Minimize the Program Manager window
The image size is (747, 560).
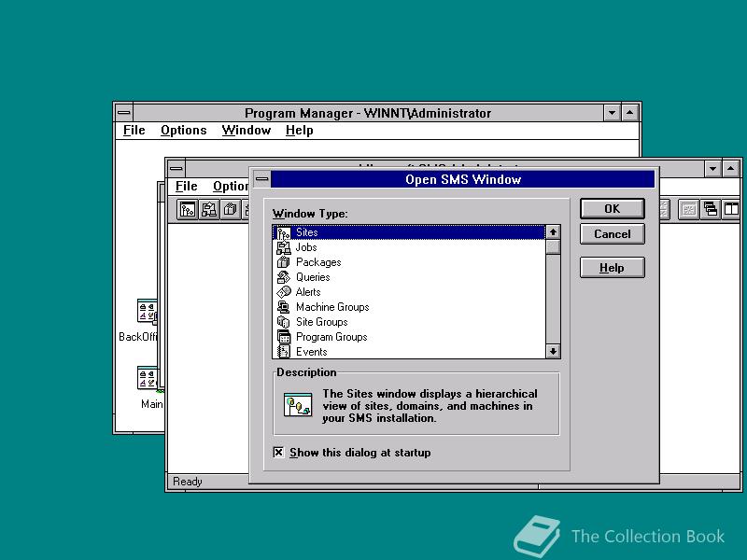tap(613, 113)
